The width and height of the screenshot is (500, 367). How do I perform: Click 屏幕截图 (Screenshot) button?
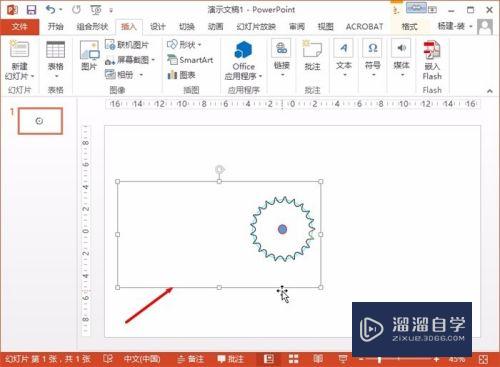(x=127, y=60)
